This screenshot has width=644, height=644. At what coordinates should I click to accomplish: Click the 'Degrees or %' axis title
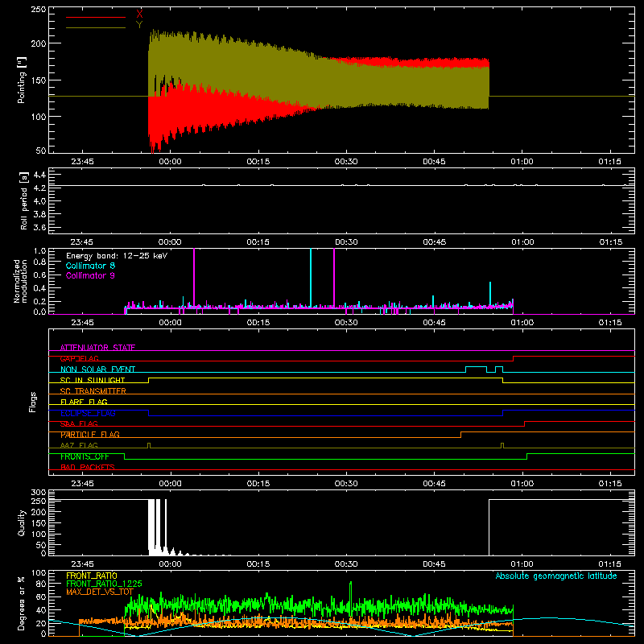click(x=22, y=603)
